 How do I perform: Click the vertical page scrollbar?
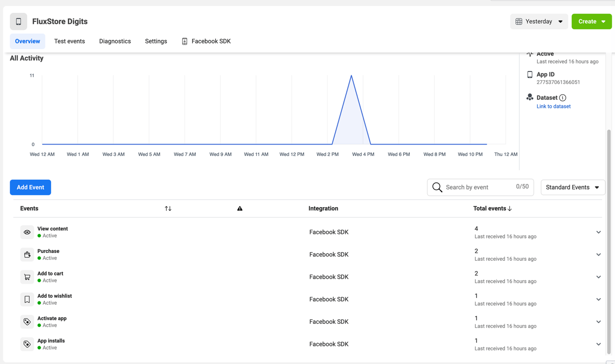coord(609,242)
